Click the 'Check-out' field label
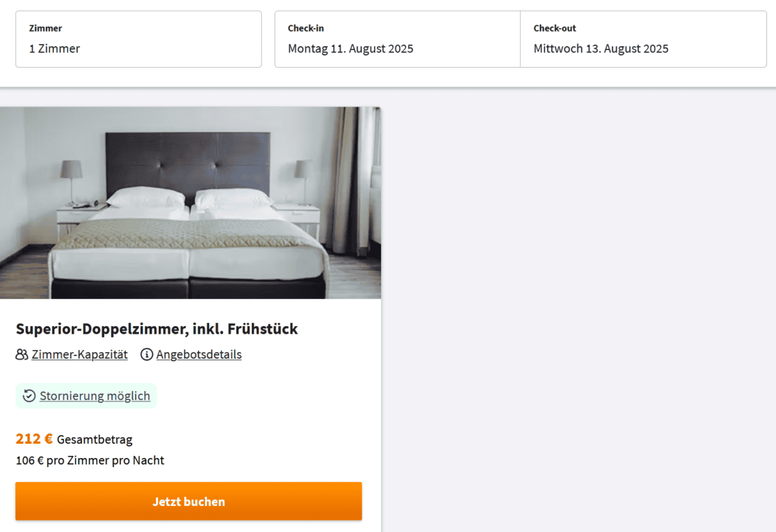 click(x=554, y=28)
